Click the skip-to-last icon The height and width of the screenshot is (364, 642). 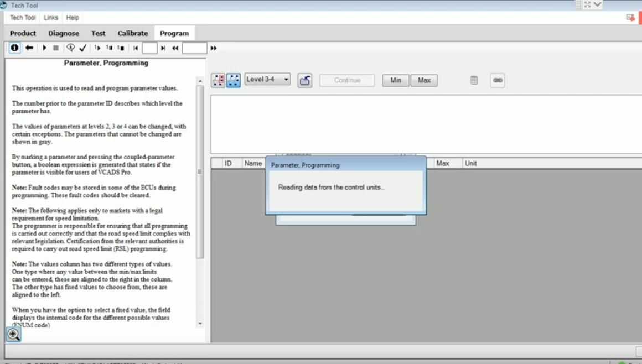coord(163,48)
